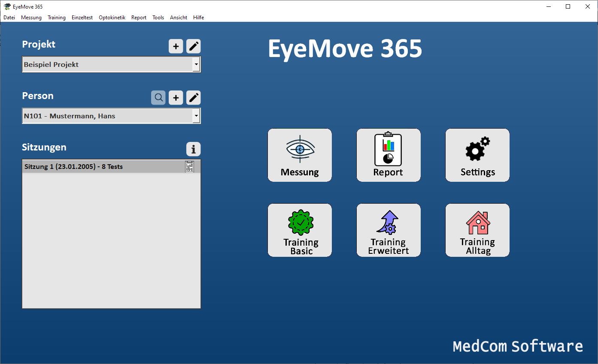Open the Ansicht menu
Screen dimensions: 598x364
click(x=179, y=18)
